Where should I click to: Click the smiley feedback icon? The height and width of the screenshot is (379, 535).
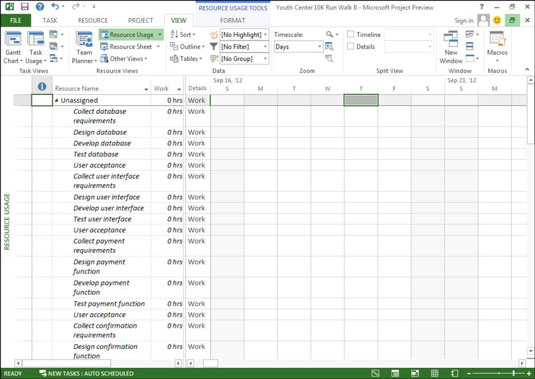497,20
